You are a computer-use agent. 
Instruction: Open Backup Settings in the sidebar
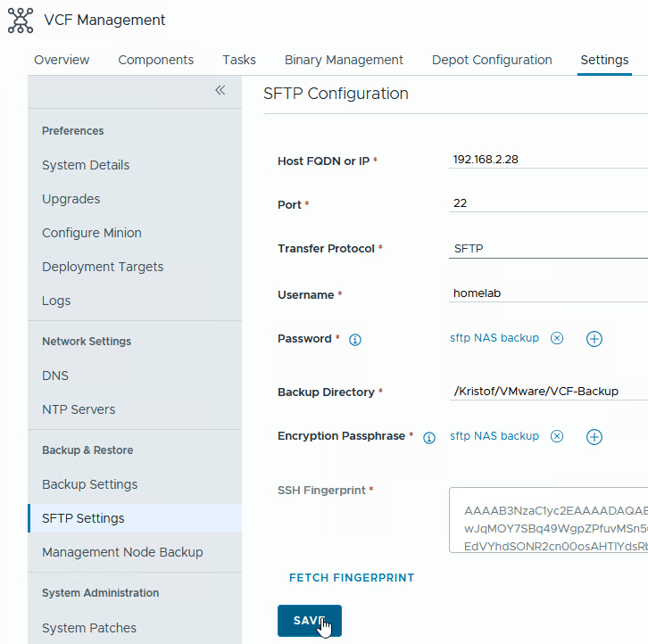(90, 484)
